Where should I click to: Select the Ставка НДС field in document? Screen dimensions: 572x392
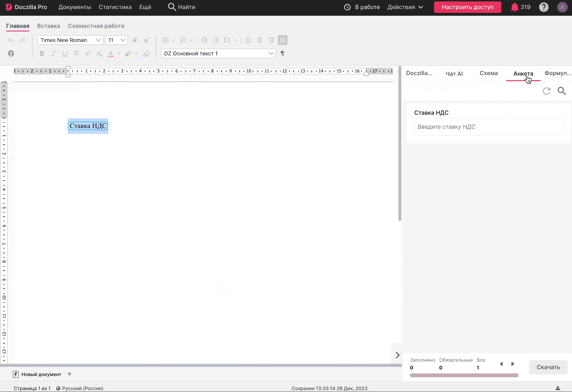coord(88,126)
